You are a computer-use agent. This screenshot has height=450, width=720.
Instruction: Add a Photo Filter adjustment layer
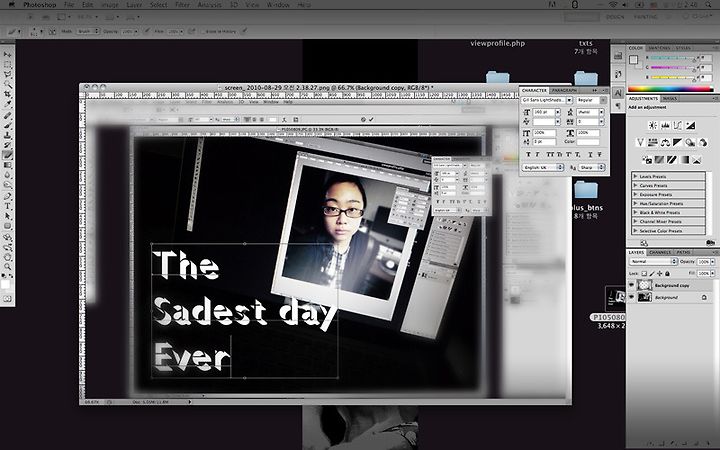point(690,142)
